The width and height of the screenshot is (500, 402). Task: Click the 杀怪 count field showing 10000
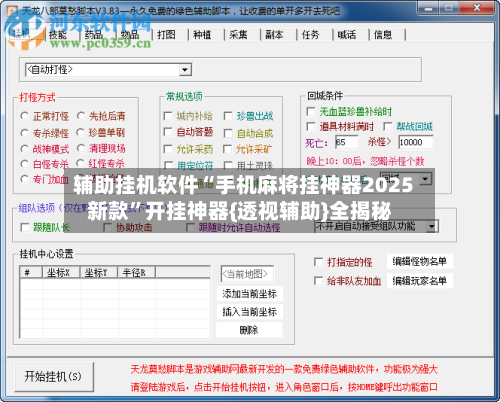(x=416, y=142)
